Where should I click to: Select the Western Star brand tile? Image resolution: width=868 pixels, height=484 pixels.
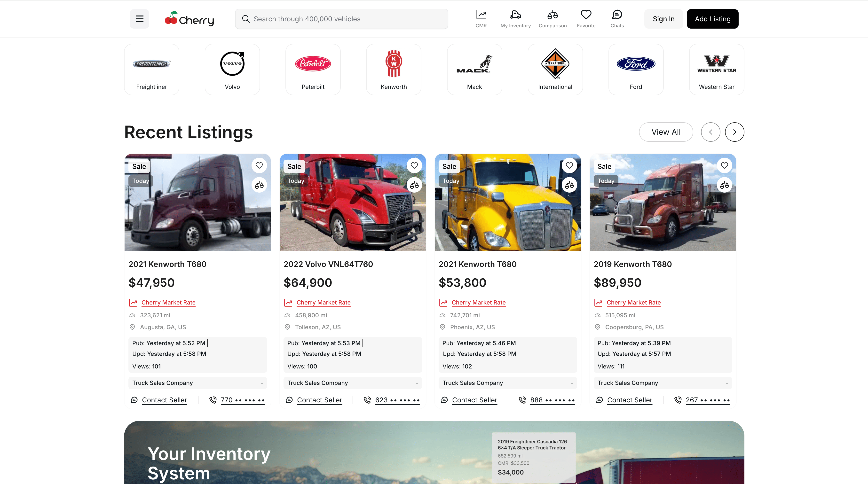coord(716,69)
